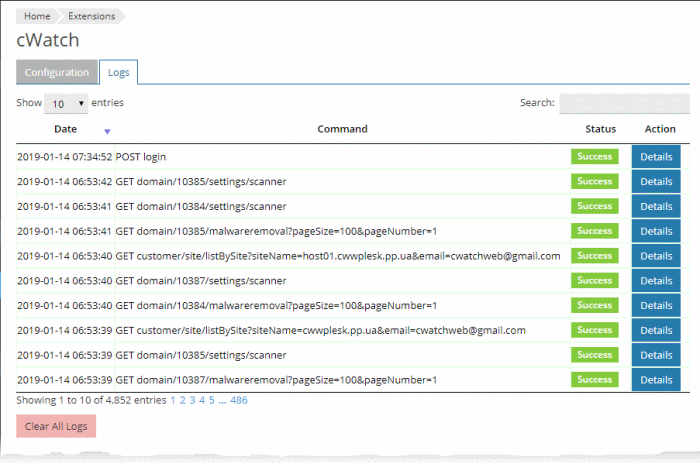Click Success badge of the POST login row
Screen dimensions: 700x463
click(594, 157)
